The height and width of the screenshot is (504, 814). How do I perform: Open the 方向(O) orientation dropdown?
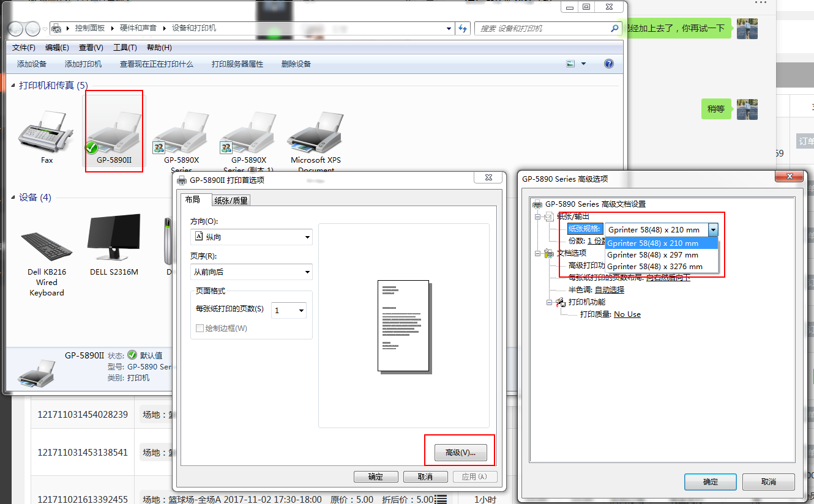[x=252, y=237]
